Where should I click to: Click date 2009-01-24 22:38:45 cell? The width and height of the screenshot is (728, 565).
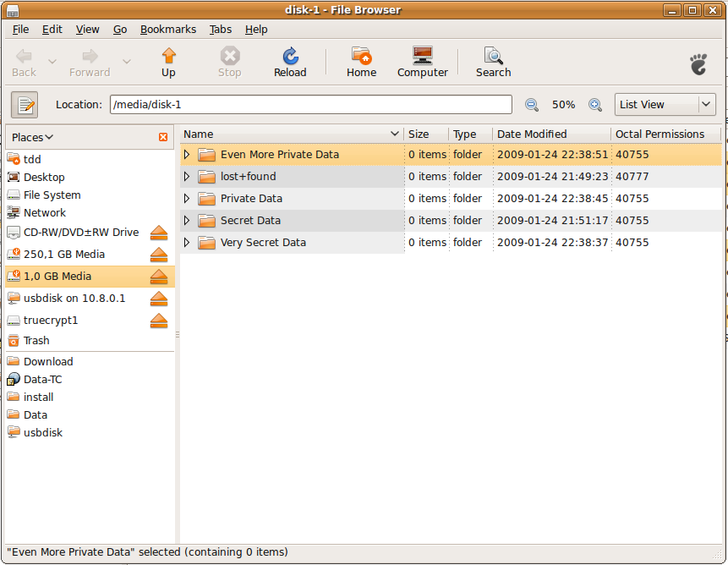coord(552,199)
